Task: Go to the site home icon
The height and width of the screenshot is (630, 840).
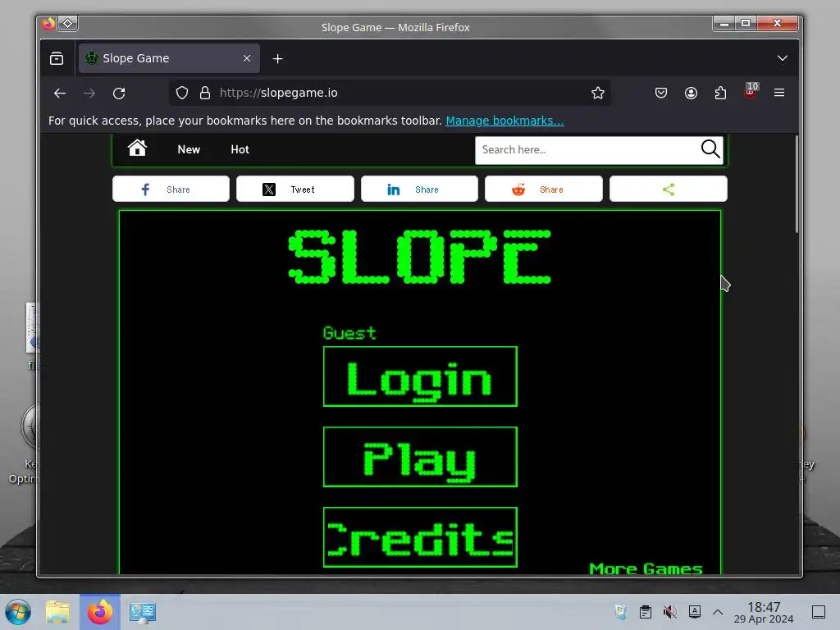Action: pyautogui.click(x=137, y=148)
